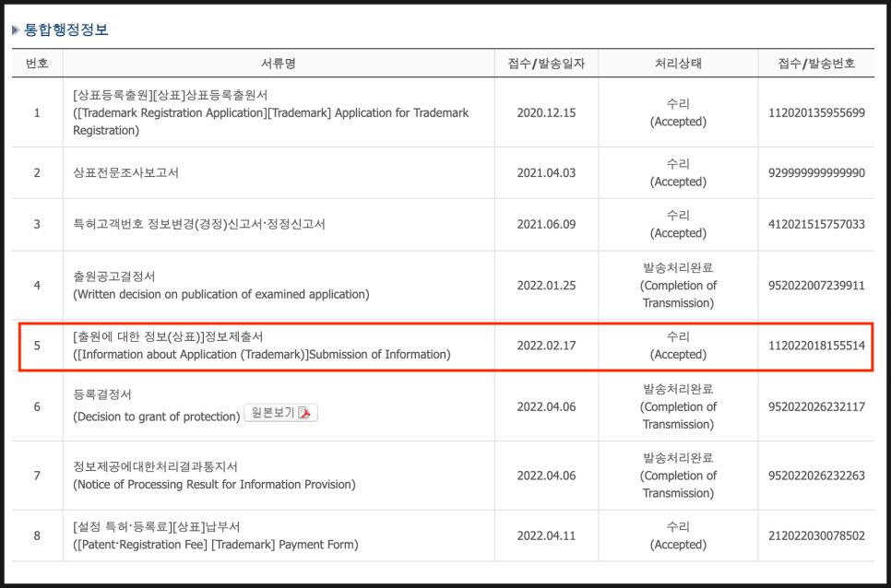
Task: Click the Decision to grant of protection text
Action: point(157,417)
